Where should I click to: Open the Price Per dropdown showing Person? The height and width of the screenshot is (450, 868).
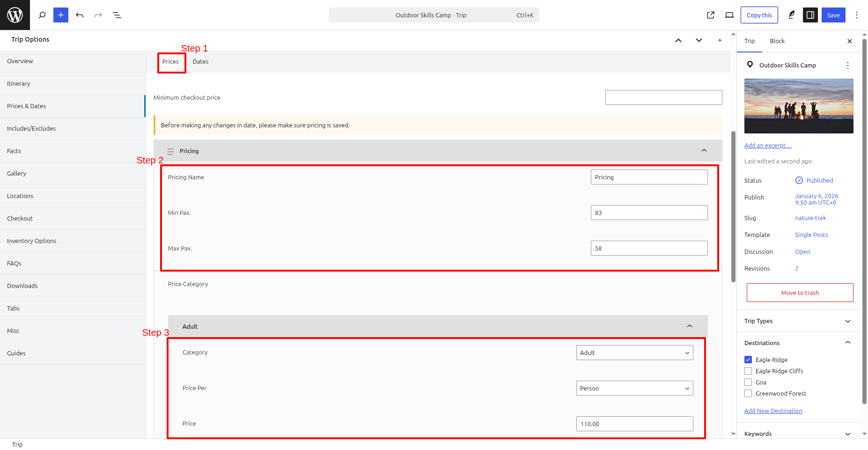tap(634, 388)
